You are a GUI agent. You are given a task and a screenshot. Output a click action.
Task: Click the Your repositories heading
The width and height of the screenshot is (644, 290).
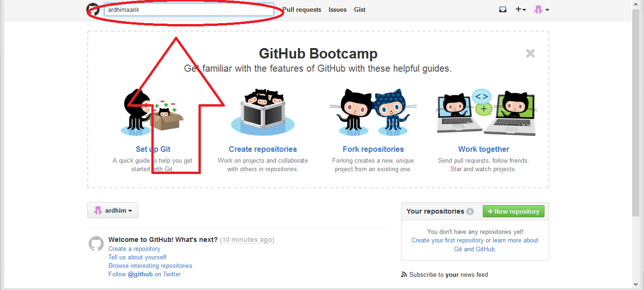[435, 211]
